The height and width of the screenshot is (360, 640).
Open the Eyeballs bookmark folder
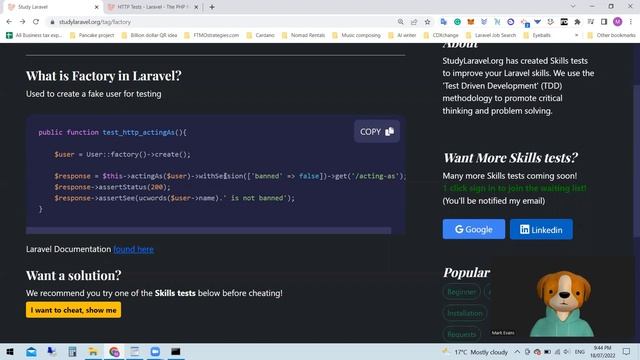click(537, 35)
